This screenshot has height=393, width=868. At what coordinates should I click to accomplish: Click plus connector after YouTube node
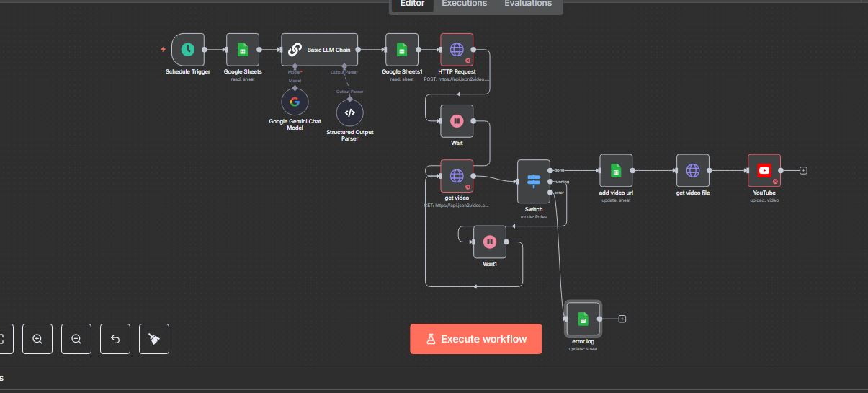(x=804, y=171)
